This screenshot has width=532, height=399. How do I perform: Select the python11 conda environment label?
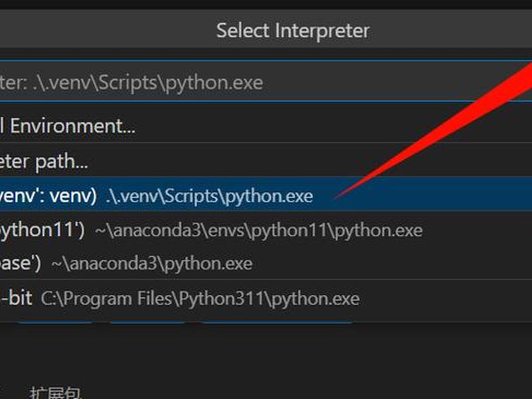coord(43,230)
